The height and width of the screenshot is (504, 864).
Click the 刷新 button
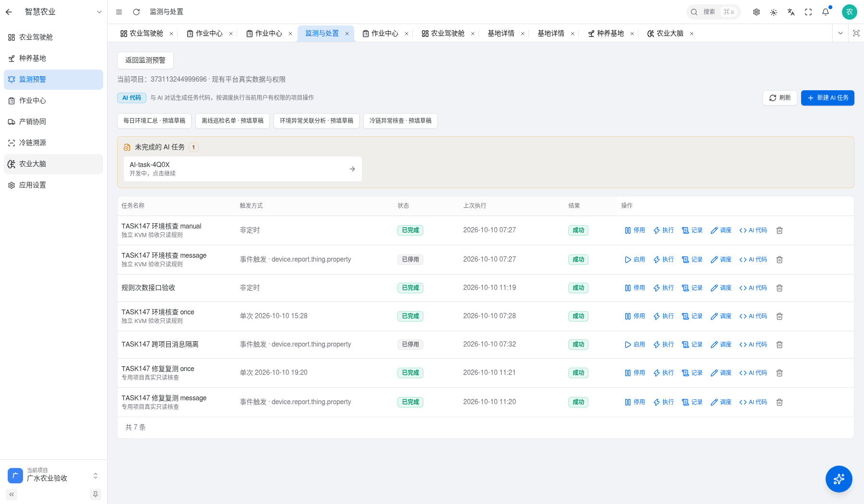pos(780,98)
